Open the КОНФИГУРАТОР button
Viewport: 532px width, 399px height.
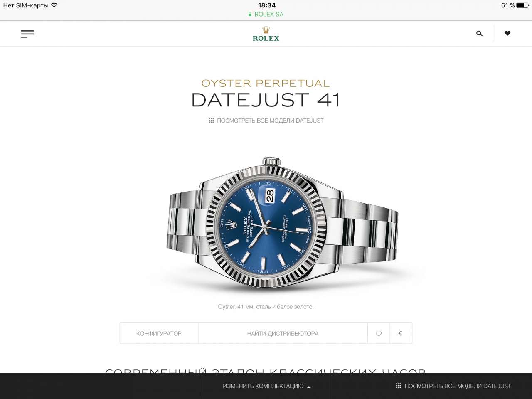pos(159,333)
